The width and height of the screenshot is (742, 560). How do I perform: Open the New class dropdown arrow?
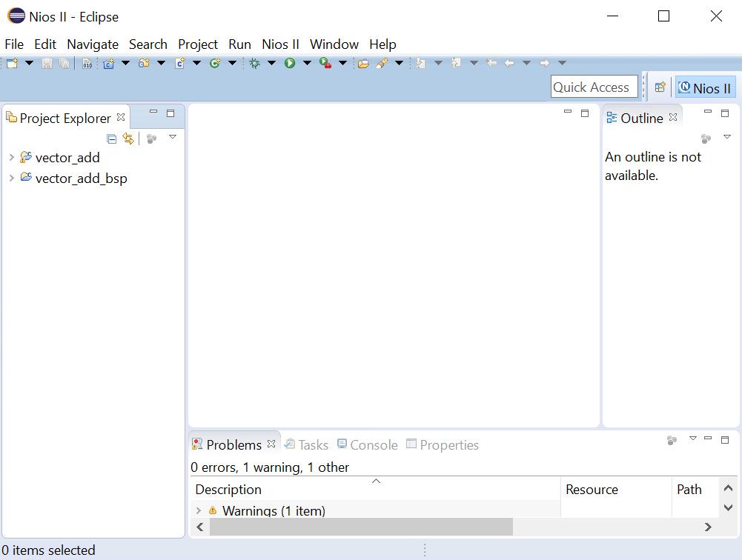232,63
